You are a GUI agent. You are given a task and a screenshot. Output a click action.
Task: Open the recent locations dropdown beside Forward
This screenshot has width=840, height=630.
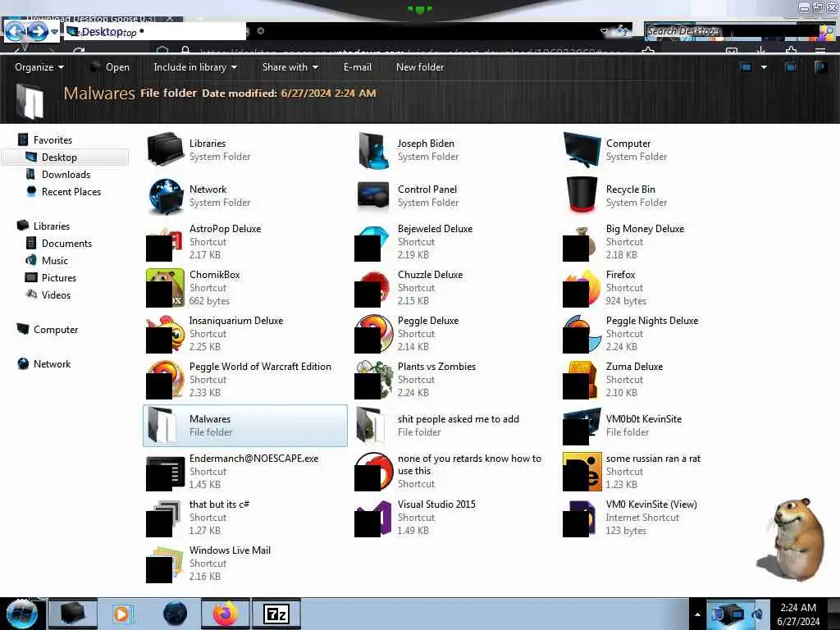point(55,32)
